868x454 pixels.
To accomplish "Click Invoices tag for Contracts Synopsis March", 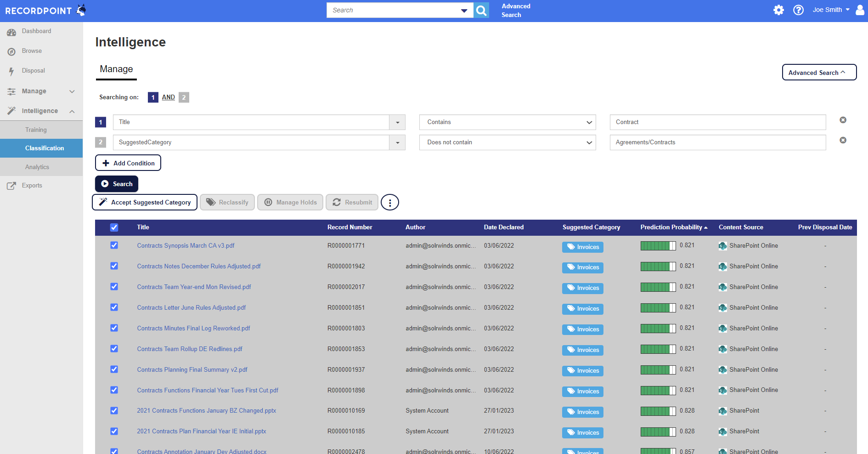I will [583, 247].
